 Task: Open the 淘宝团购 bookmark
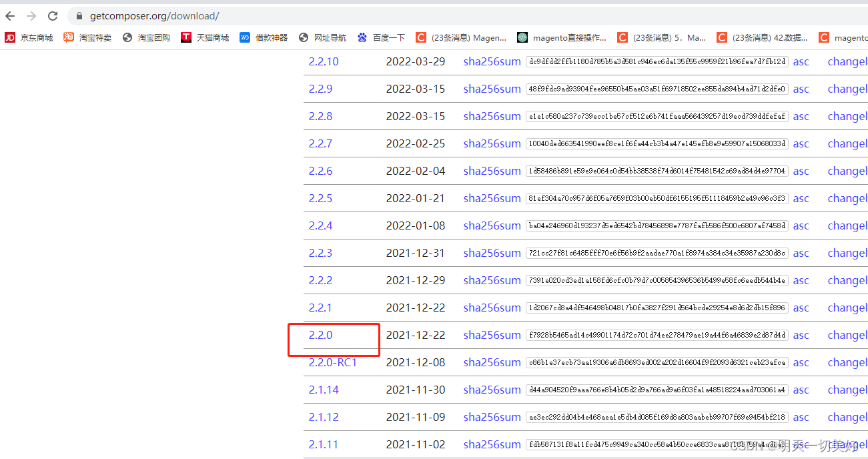coord(146,38)
